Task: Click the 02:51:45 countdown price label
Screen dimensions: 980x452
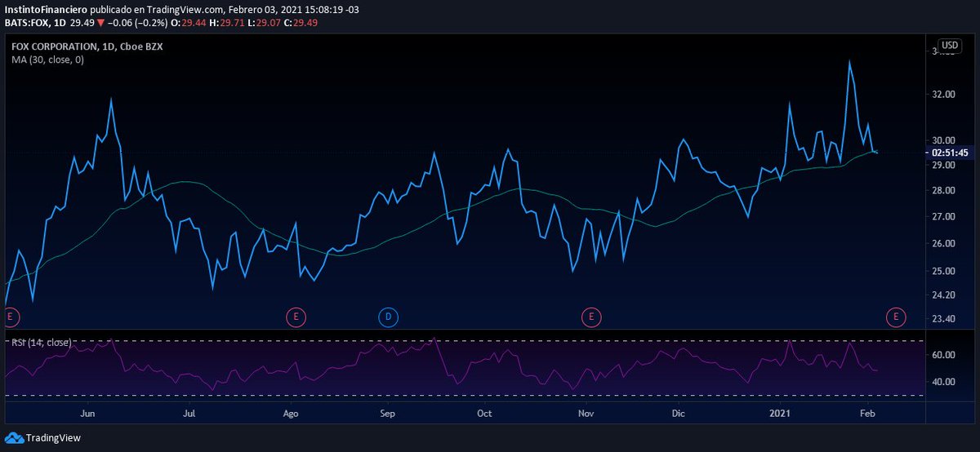Action: 951,153
